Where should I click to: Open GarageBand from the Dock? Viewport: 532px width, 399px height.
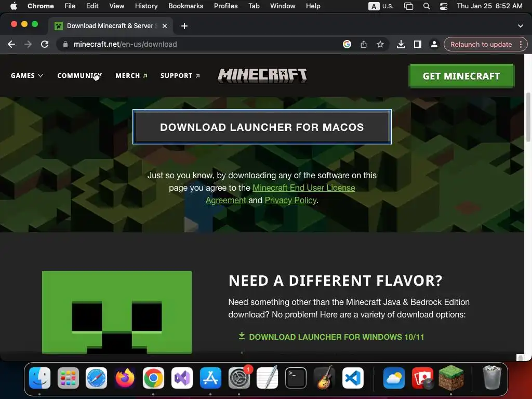pos(324,378)
